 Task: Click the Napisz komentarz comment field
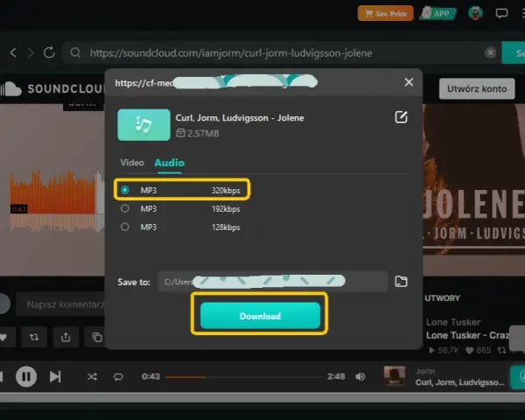(60, 304)
